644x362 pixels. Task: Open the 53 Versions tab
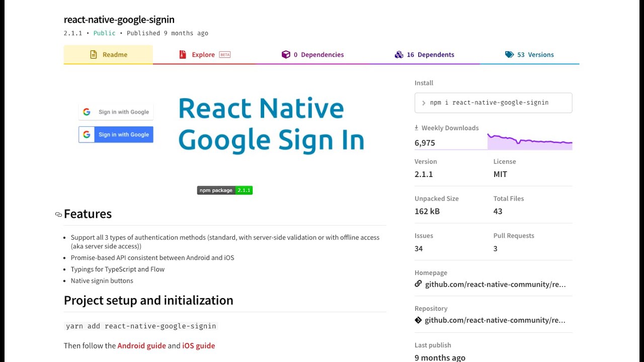coord(529,55)
